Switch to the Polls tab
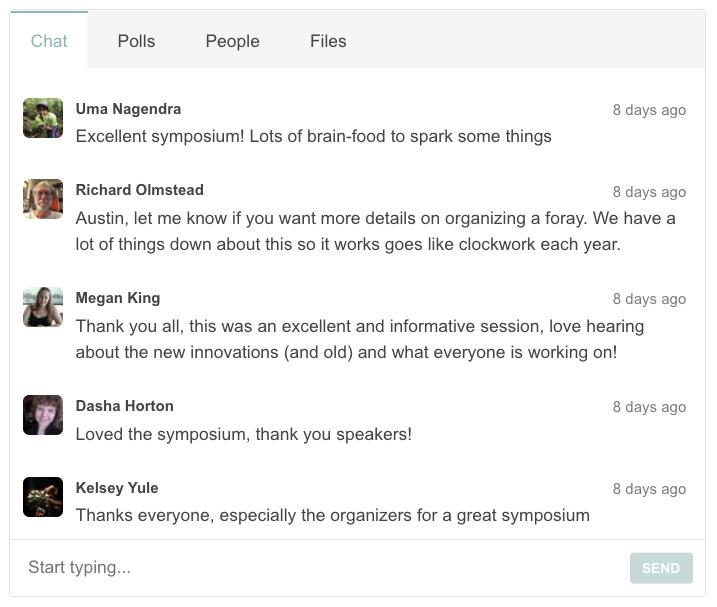The width and height of the screenshot is (717, 607). (136, 41)
